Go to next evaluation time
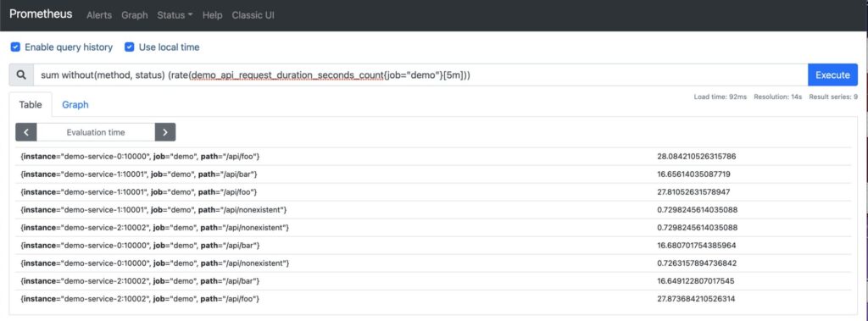Viewport: 868px width, 321px height. click(x=165, y=132)
